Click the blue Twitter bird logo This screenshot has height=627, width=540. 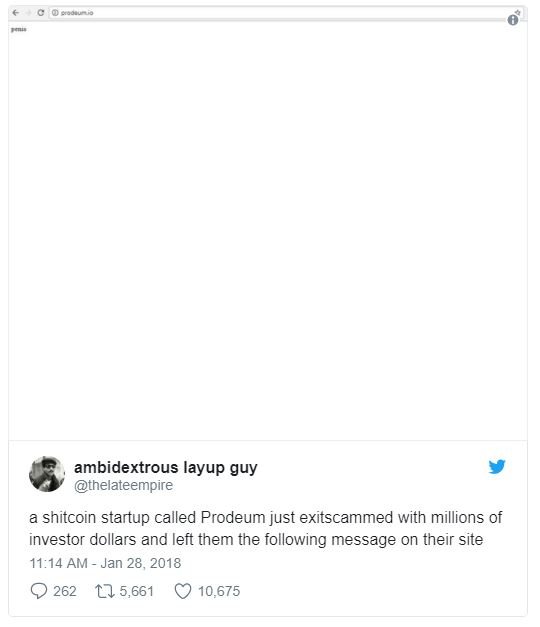(497, 467)
